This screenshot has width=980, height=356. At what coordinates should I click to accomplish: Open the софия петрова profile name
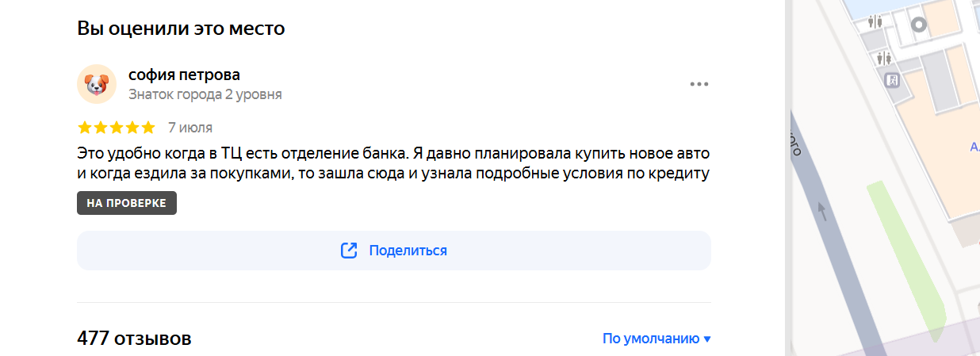point(184,75)
